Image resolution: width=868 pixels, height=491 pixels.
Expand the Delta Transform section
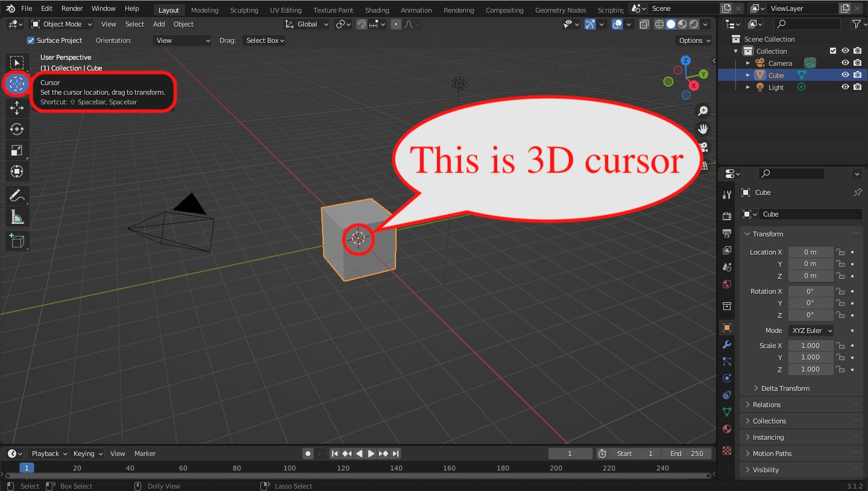click(785, 388)
